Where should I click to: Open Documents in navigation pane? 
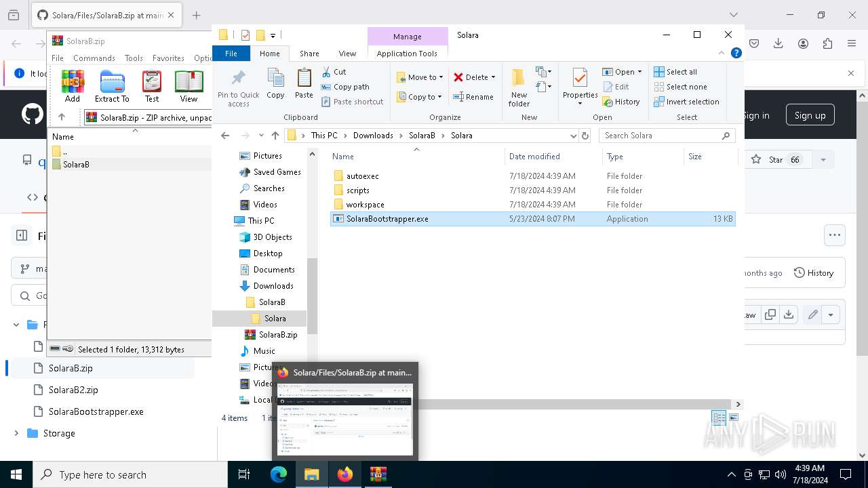[274, 270]
